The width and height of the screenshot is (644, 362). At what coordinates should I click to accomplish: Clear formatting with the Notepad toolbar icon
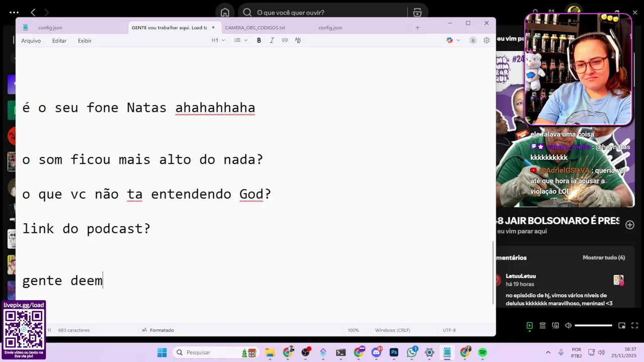coord(298,40)
